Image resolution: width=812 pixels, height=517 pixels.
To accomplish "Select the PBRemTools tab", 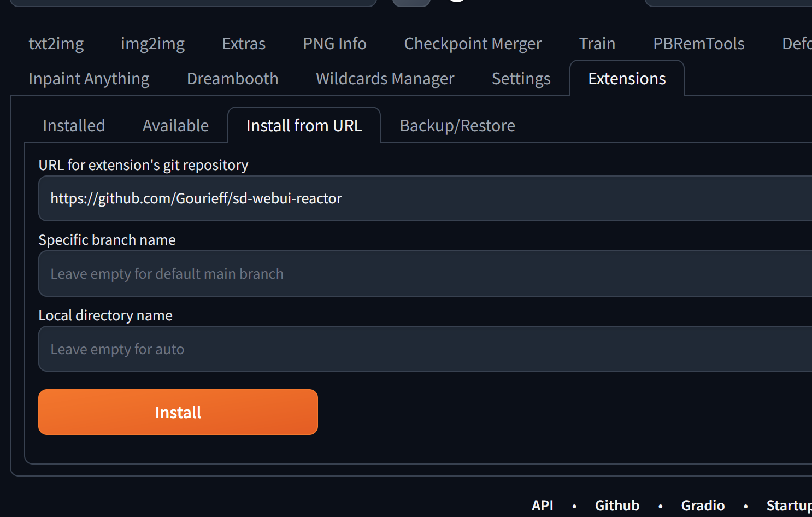I will [698, 44].
